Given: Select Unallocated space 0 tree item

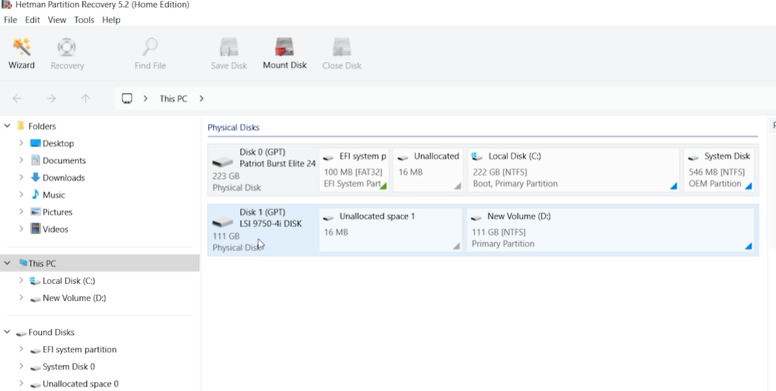Looking at the screenshot, I should (74, 384).
